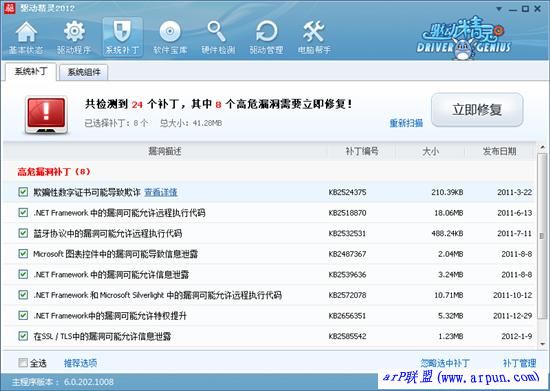550x391 pixels.
Task: Select the Microsoft 图表控件 row text
Action: [x=115, y=254]
